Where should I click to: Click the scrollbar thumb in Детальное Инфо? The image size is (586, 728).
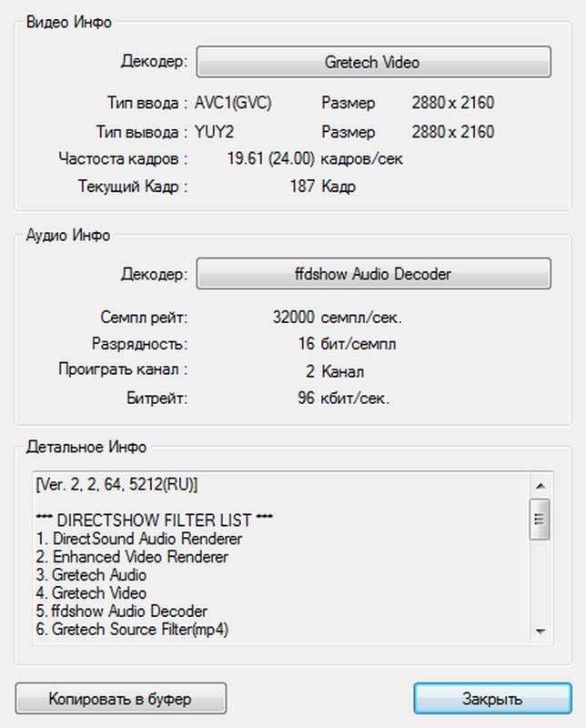click(x=540, y=519)
